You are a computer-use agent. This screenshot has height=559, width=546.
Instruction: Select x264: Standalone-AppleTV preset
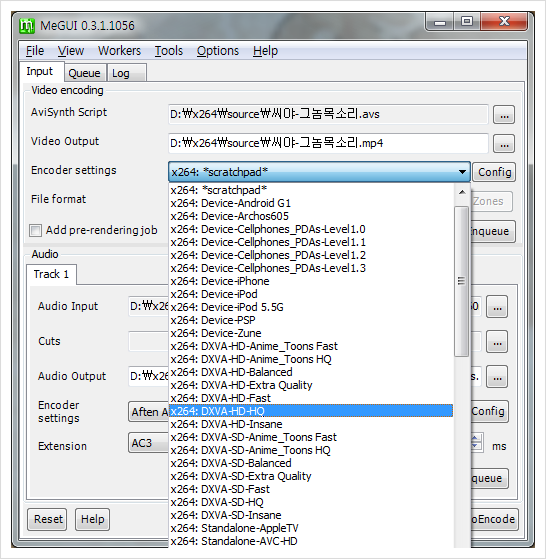pos(311,529)
